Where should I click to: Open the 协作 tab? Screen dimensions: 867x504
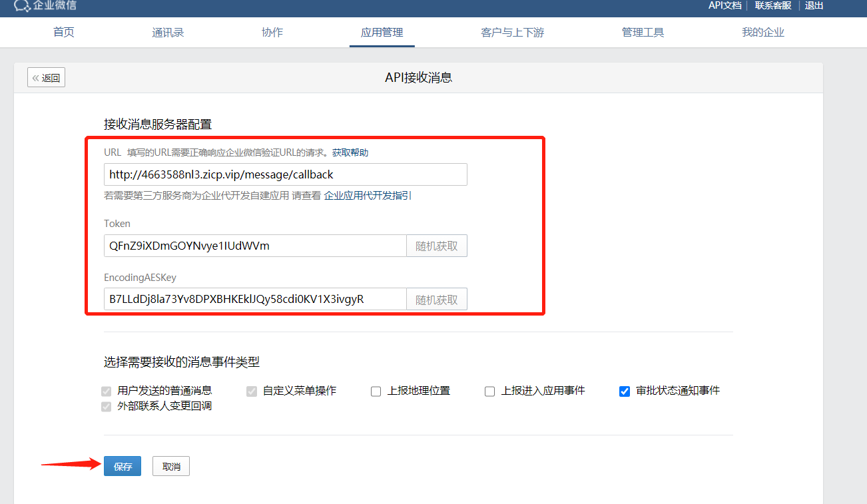272,32
